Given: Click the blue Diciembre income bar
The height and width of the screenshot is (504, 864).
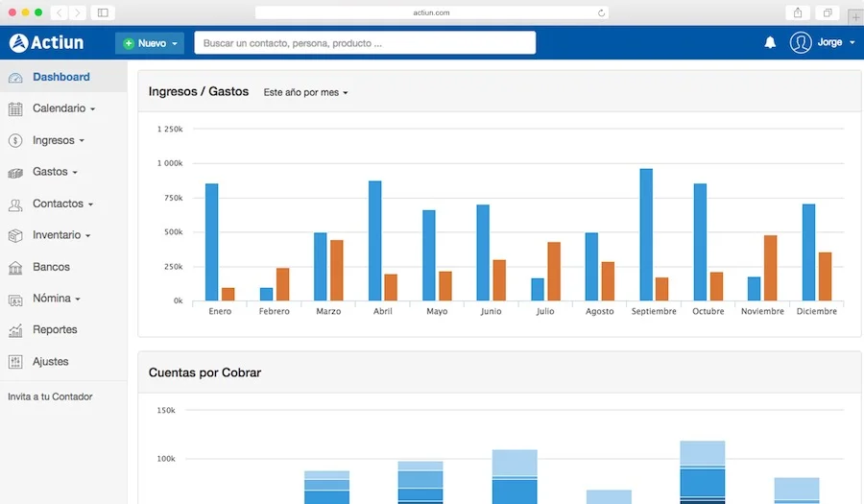Looking at the screenshot, I should click(809, 252).
